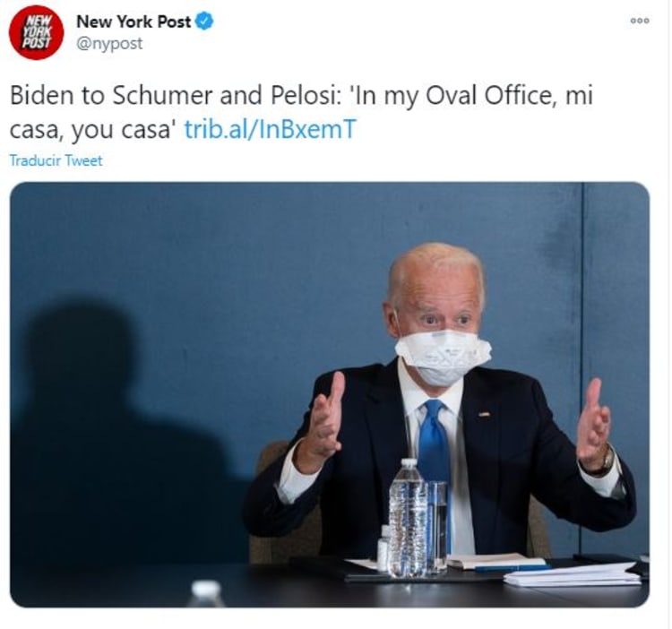Click the word Biden in tweet text
The width and height of the screenshot is (672, 629).
tap(41, 95)
